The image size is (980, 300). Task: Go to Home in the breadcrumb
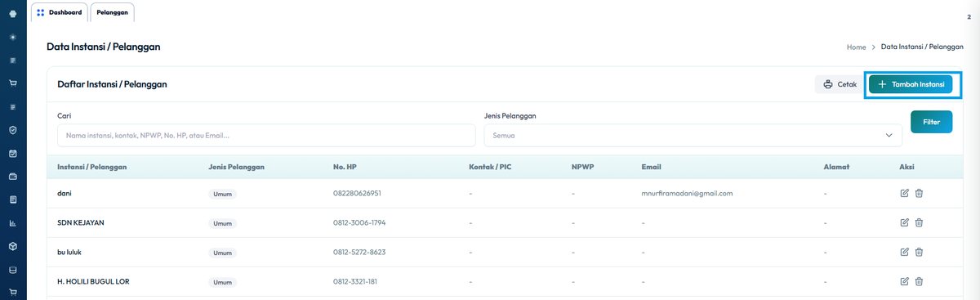coord(856,47)
